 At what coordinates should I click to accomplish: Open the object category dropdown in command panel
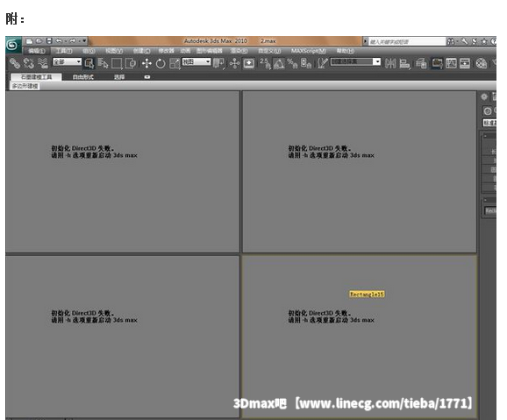point(489,123)
